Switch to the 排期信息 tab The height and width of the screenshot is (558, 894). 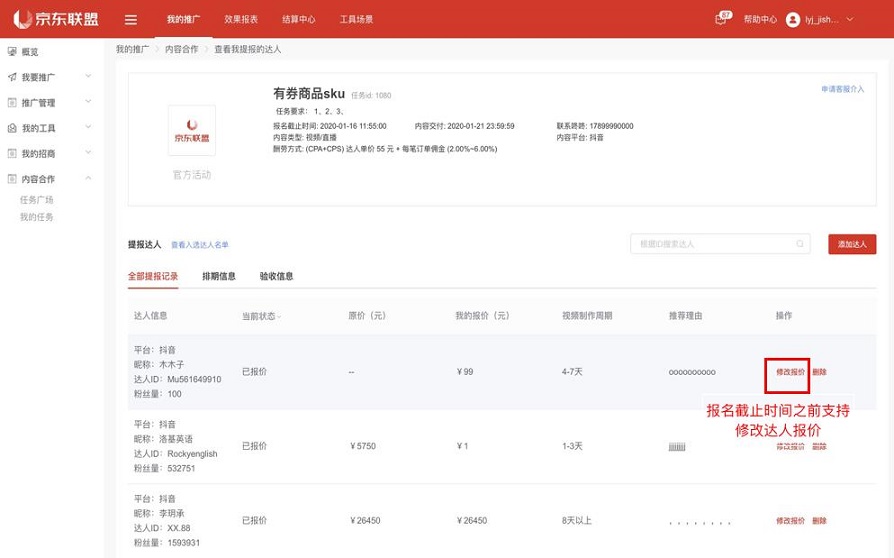pyautogui.click(x=219, y=276)
